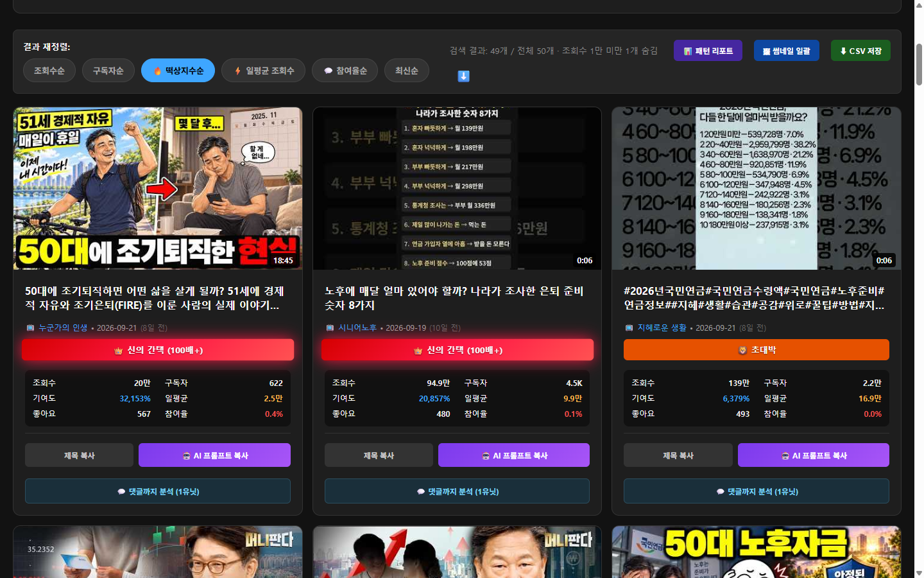This screenshot has height=578, width=924.
Task: Click the 썸네일 일괄 button
Action: click(x=787, y=51)
